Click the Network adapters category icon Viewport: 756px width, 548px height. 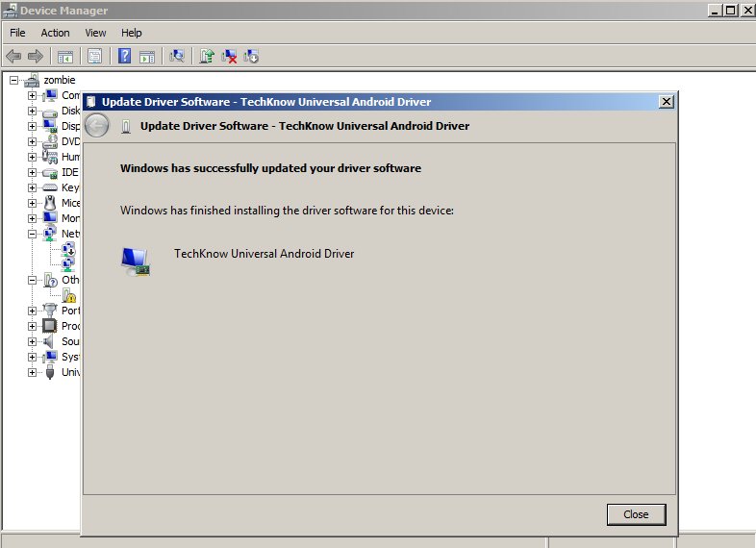[x=50, y=234]
